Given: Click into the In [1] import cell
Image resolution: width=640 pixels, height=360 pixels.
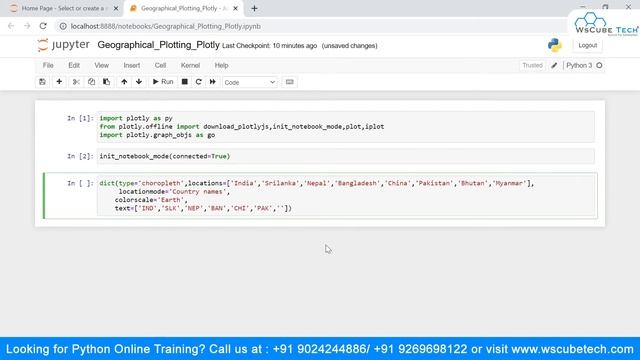Looking at the screenshot, I should tap(345, 127).
